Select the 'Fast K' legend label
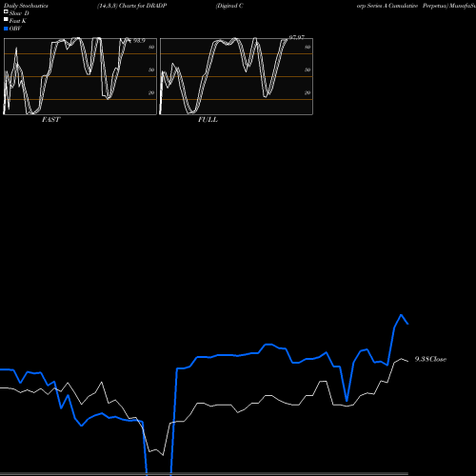 (x=18, y=21)
